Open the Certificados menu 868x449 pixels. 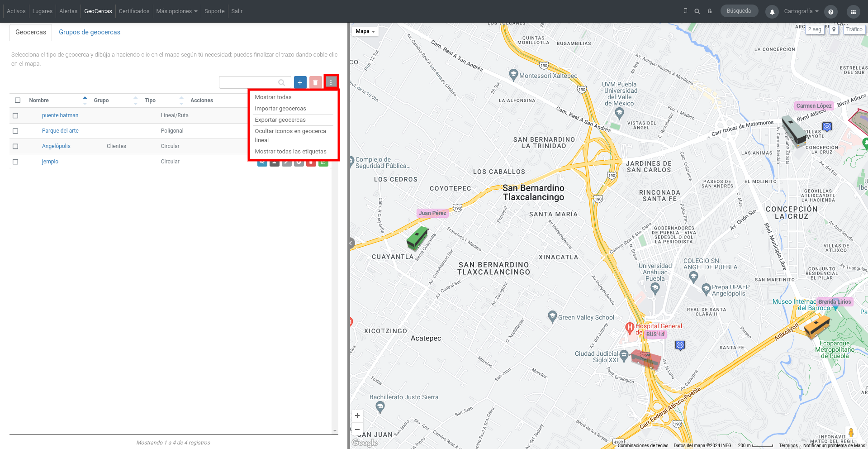[134, 11]
